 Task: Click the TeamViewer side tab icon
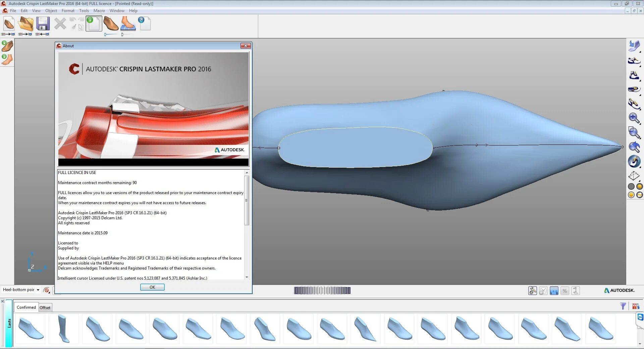(640, 317)
